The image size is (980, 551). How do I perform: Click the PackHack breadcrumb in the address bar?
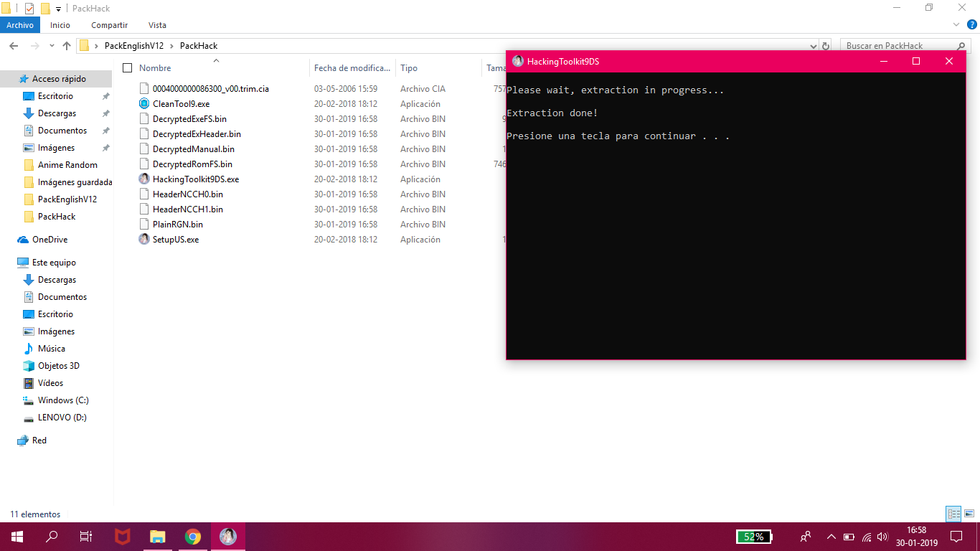pos(199,46)
